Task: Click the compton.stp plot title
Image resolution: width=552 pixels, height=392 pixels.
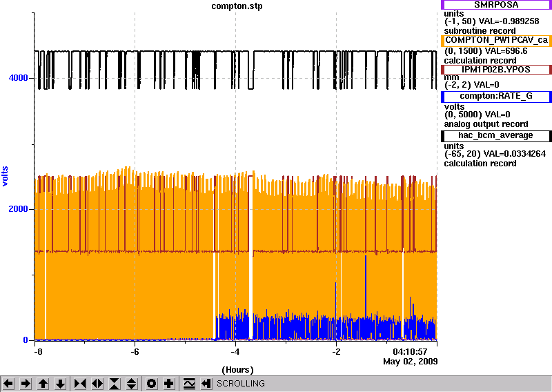Action: [237, 6]
